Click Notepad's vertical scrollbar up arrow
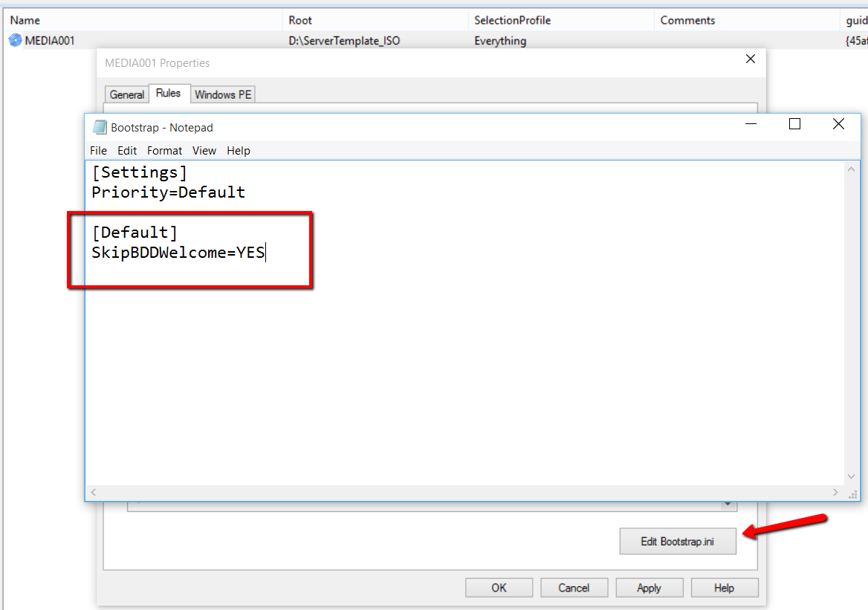The width and height of the screenshot is (868, 610). [852, 169]
